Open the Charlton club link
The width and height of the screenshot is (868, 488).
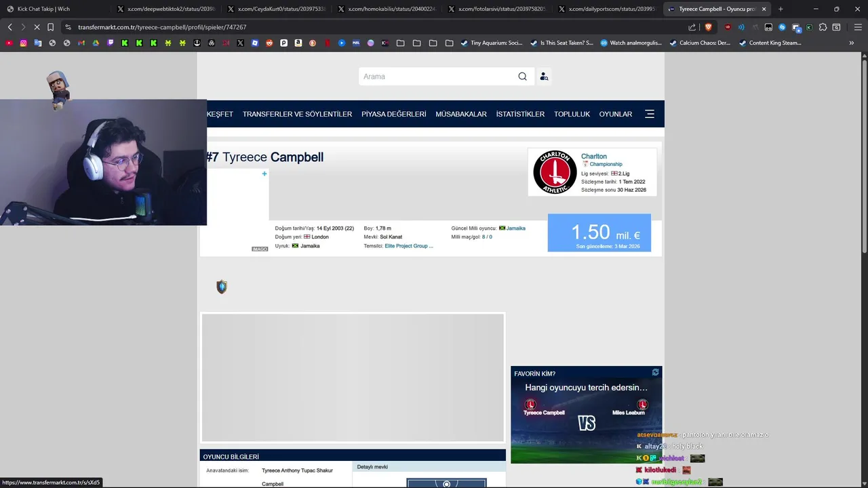(593, 156)
